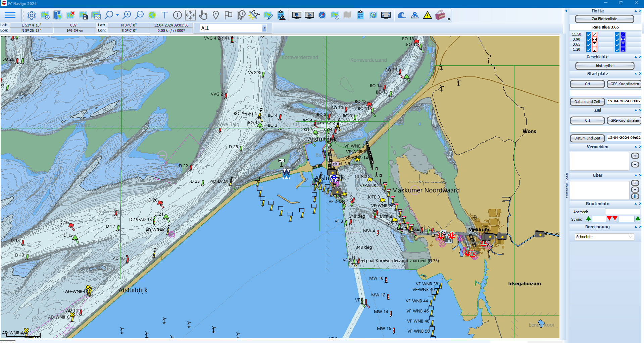
Task: Collapse the Routeninfo panel section
Action: (x=636, y=204)
